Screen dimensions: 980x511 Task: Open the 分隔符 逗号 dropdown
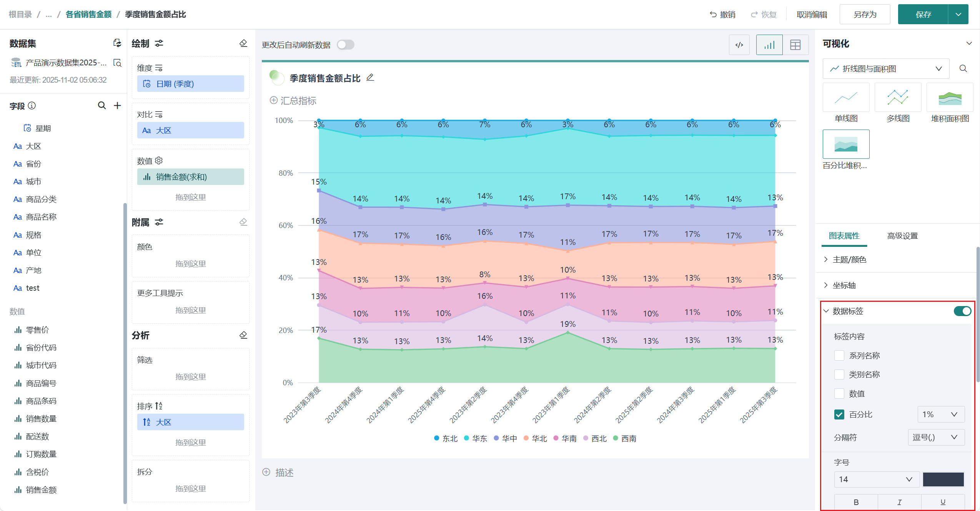point(936,437)
